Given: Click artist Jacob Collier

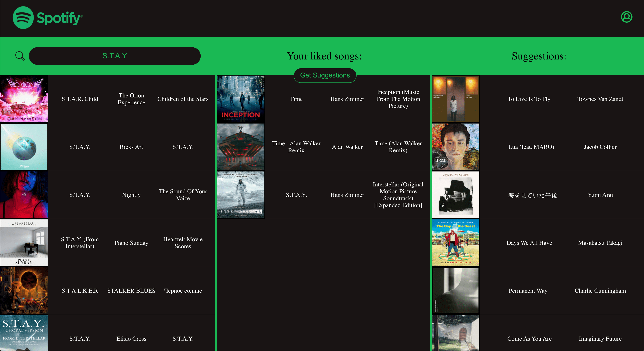Looking at the screenshot, I should click(600, 147).
